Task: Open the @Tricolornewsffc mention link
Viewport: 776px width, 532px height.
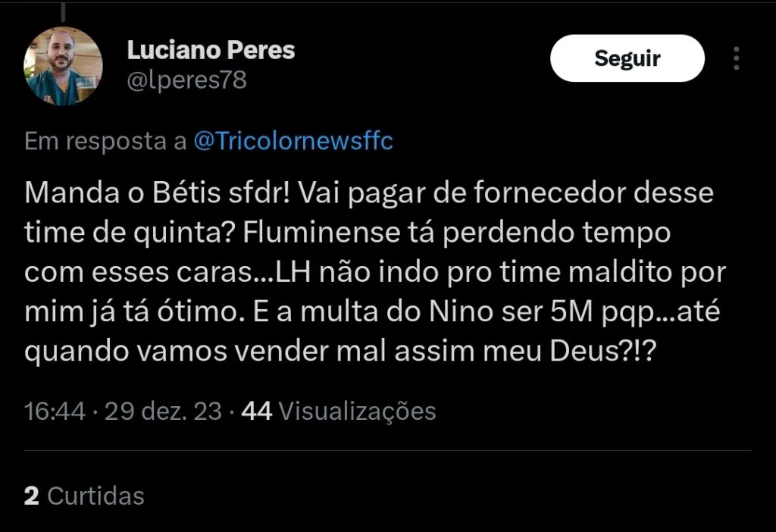Action: click(x=293, y=142)
